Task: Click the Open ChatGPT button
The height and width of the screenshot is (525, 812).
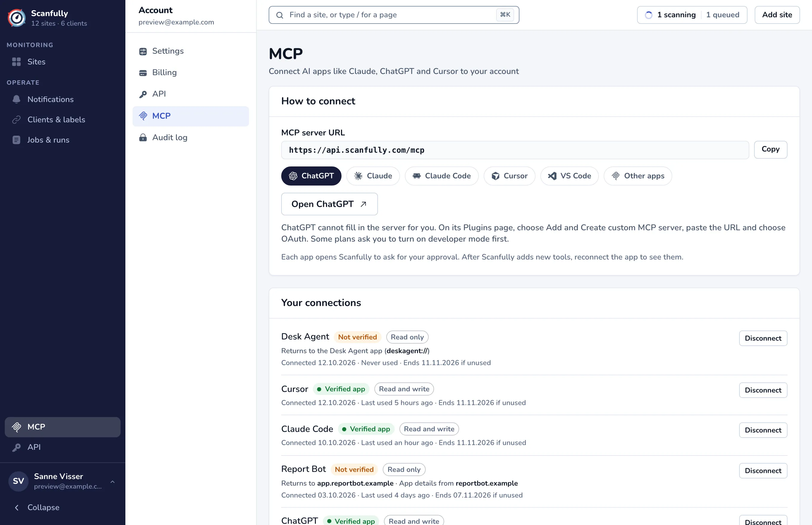Action: (x=329, y=204)
